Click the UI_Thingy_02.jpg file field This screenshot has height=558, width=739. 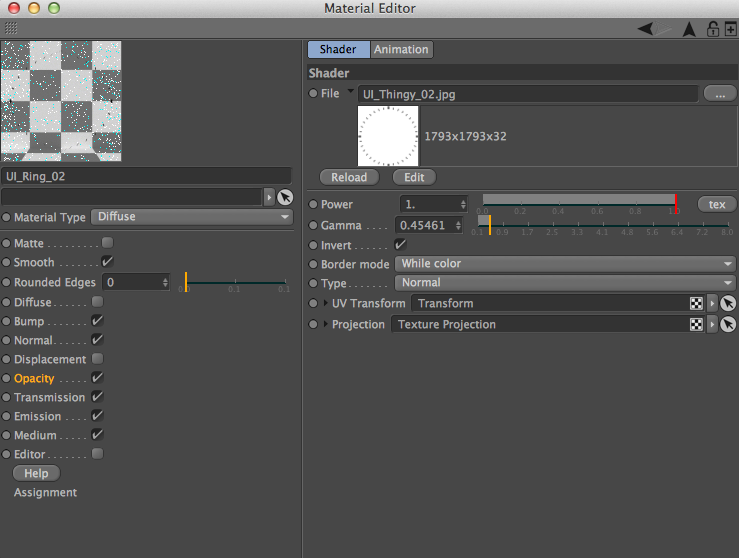click(528, 94)
